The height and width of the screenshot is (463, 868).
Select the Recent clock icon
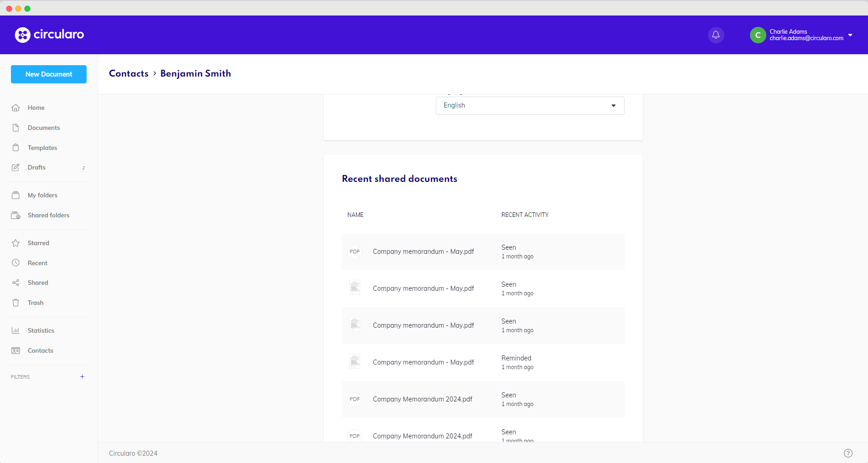coord(15,263)
